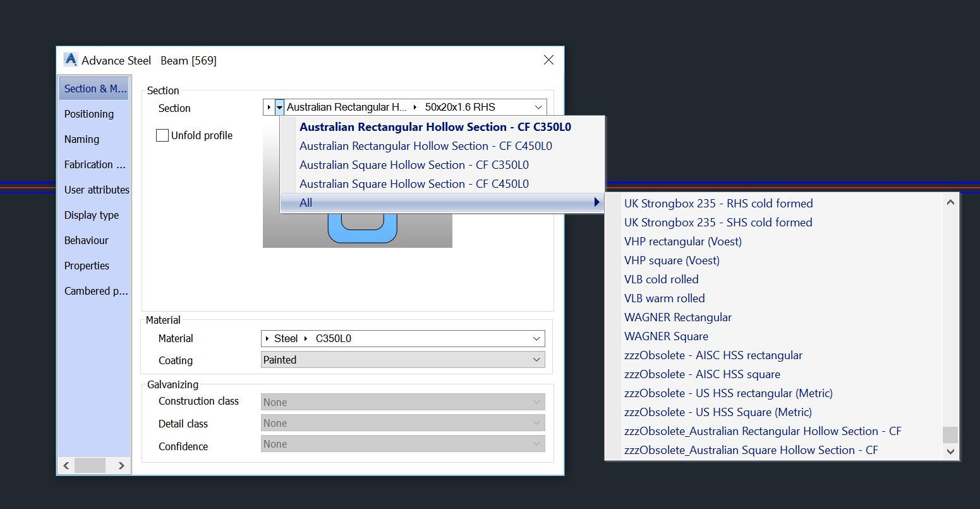Enable the Unfold profile checkbox
Image resolution: width=980 pixels, height=509 pixels.
click(x=162, y=135)
